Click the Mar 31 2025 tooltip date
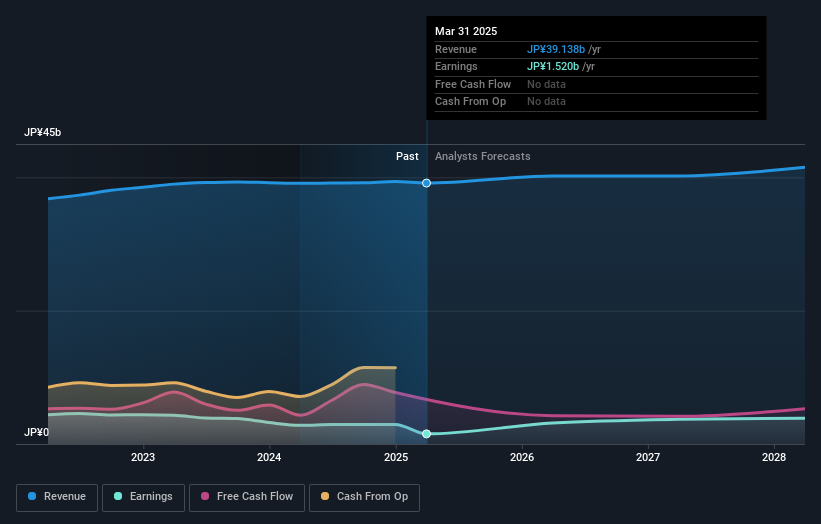The image size is (821, 524). click(x=466, y=31)
